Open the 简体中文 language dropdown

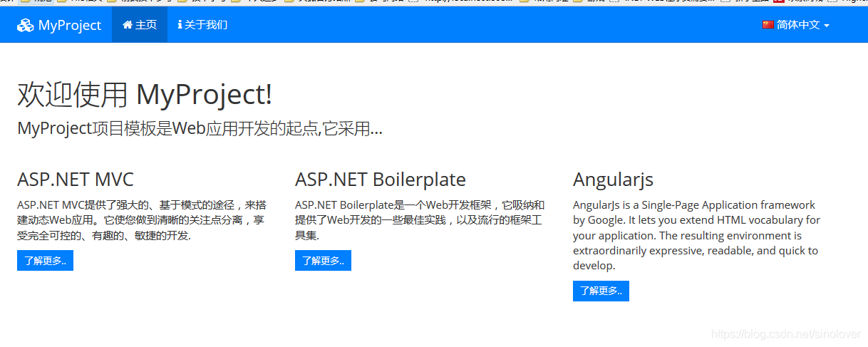coord(795,25)
